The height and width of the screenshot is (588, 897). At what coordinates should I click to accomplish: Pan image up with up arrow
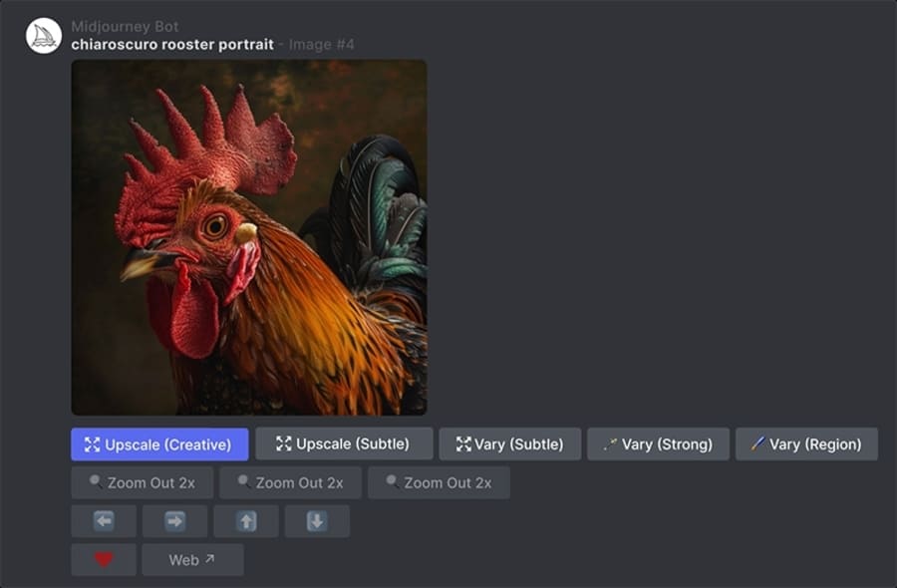tap(246, 521)
